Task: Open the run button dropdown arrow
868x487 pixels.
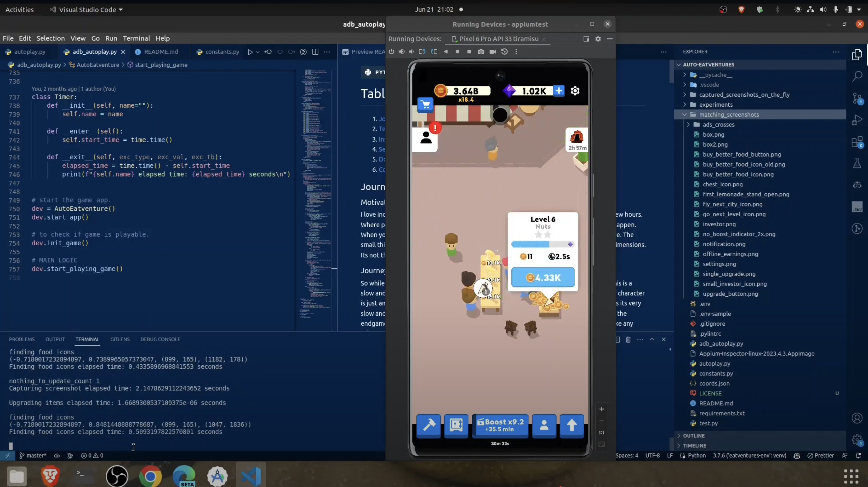Action: pyautogui.click(x=257, y=52)
